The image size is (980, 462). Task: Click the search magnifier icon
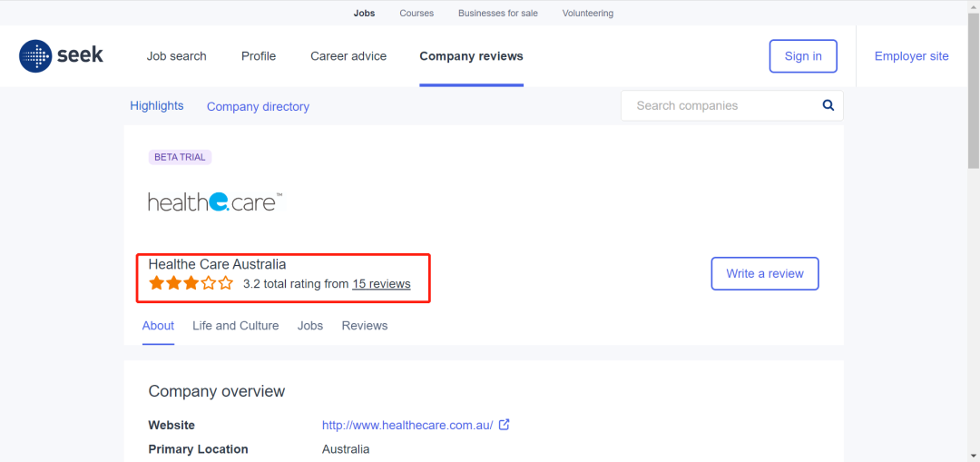tap(828, 105)
